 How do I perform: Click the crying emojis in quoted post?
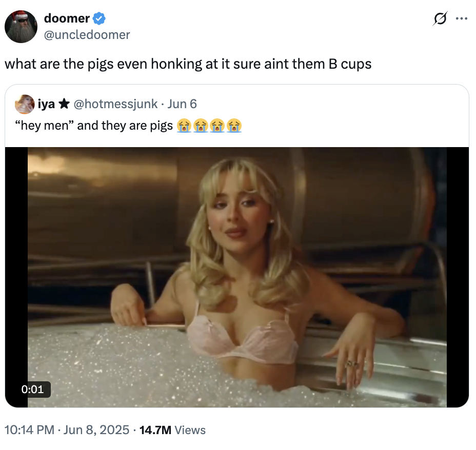point(209,126)
